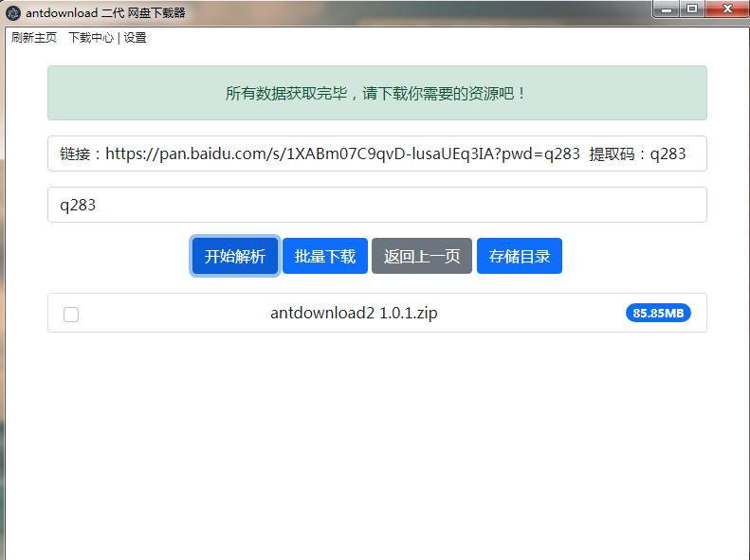Click the antdownload app icon in title bar
This screenshot has height=560, width=750.
(x=13, y=13)
